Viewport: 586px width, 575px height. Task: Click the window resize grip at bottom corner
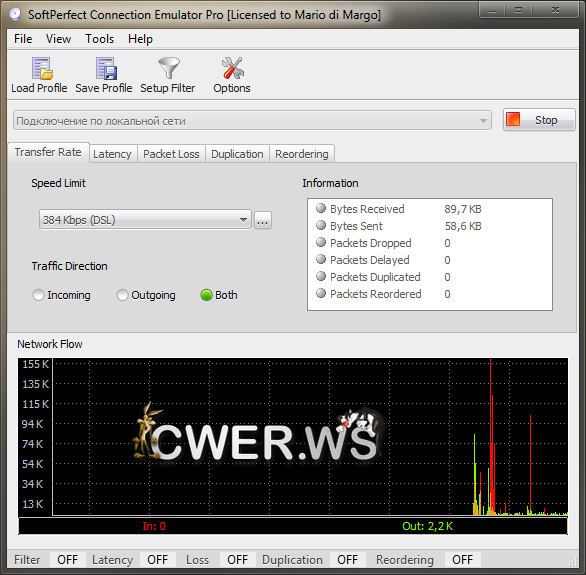[x=573, y=562]
